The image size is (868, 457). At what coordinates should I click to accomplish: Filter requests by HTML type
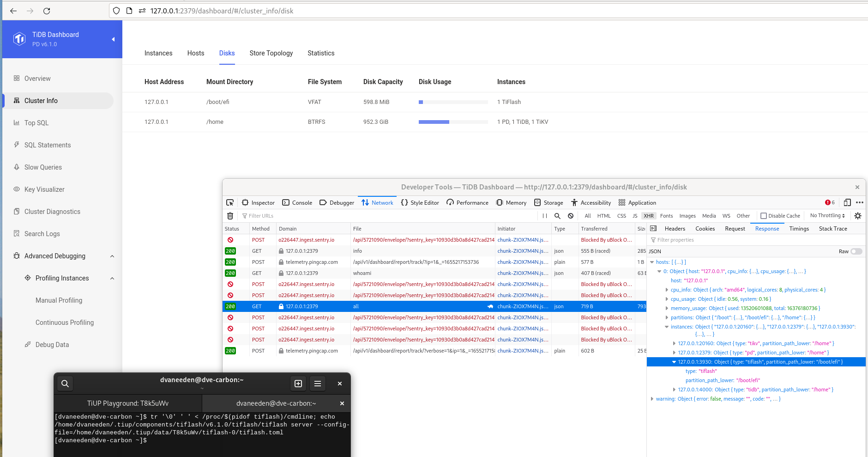pyautogui.click(x=604, y=216)
